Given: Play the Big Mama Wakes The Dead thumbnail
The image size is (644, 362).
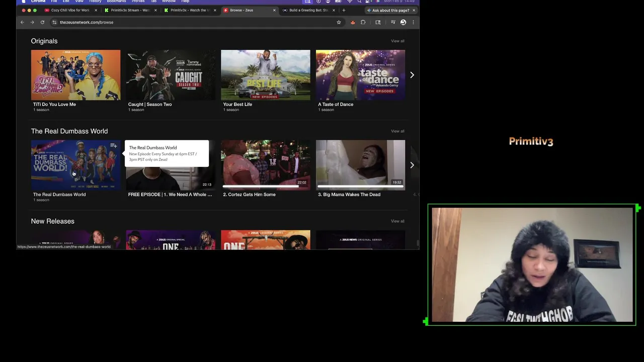Looking at the screenshot, I should (x=360, y=165).
